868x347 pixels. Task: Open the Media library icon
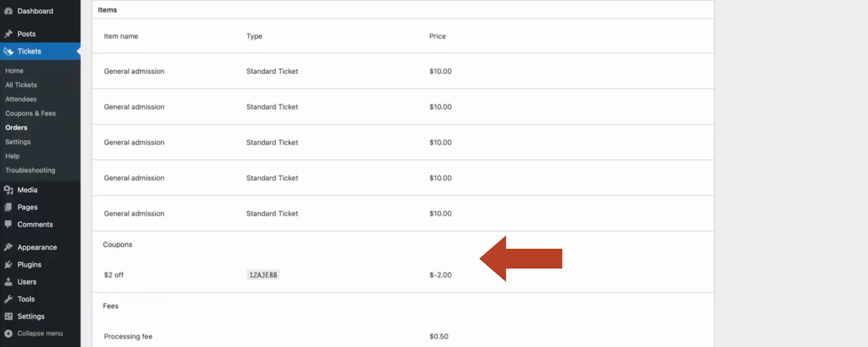[x=9, y=189]
